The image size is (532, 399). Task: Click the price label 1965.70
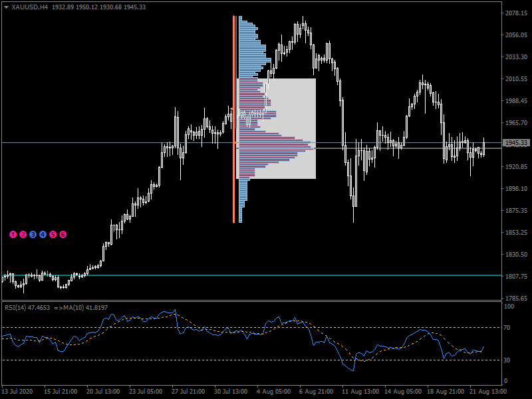coord(517,122)
